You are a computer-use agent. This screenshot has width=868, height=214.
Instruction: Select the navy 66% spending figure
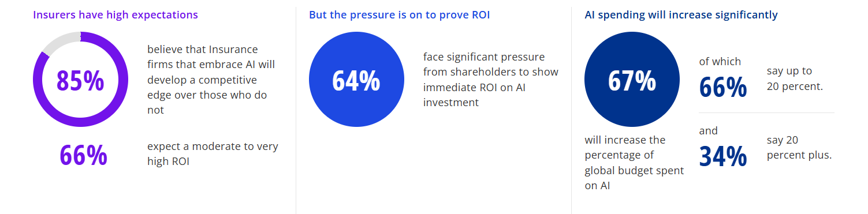[x=723, y=87]
